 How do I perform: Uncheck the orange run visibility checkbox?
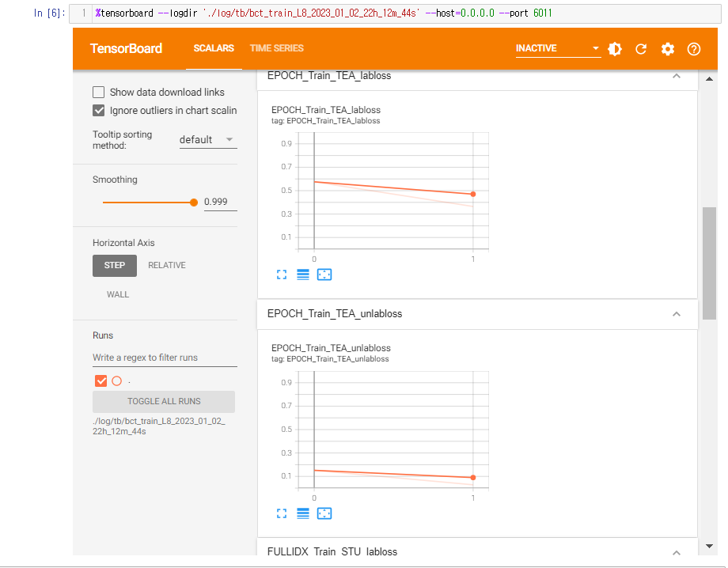point(100,381)
